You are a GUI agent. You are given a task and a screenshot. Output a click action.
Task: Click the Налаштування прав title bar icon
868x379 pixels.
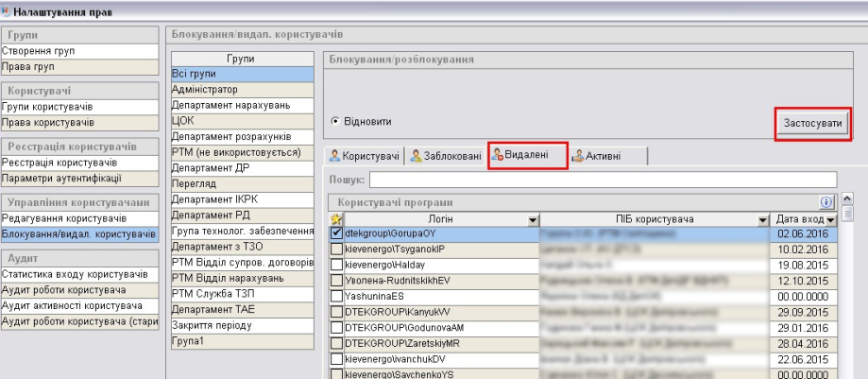click(x=7, y=9)
